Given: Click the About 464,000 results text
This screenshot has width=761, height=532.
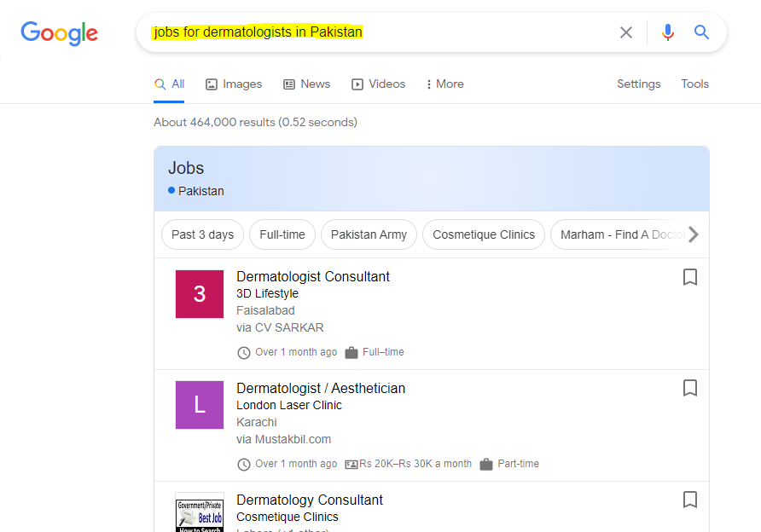Looking at the screenshot, I should click(255, 122).
